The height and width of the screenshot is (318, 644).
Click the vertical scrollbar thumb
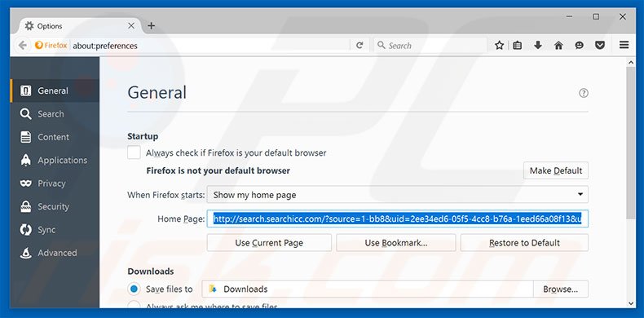tap(631, 143)
